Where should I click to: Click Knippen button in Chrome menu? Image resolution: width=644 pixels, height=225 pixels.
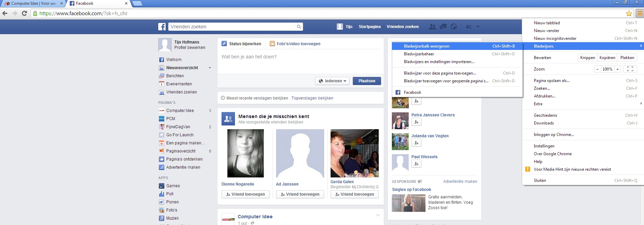pos(587,58)
